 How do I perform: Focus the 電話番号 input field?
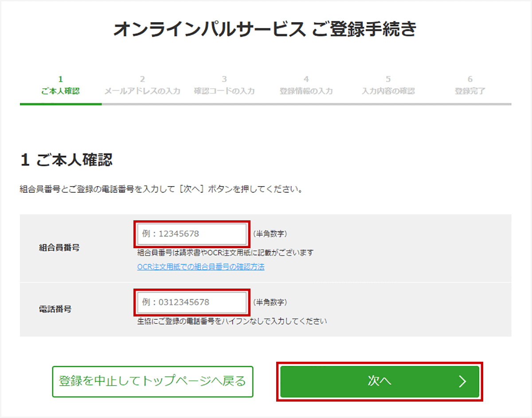point(192,302)
